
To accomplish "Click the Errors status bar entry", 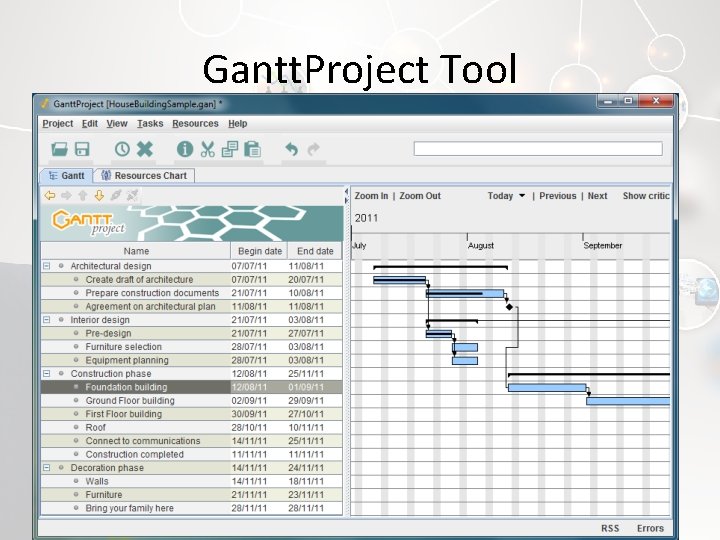I will [x=650, y=528].
